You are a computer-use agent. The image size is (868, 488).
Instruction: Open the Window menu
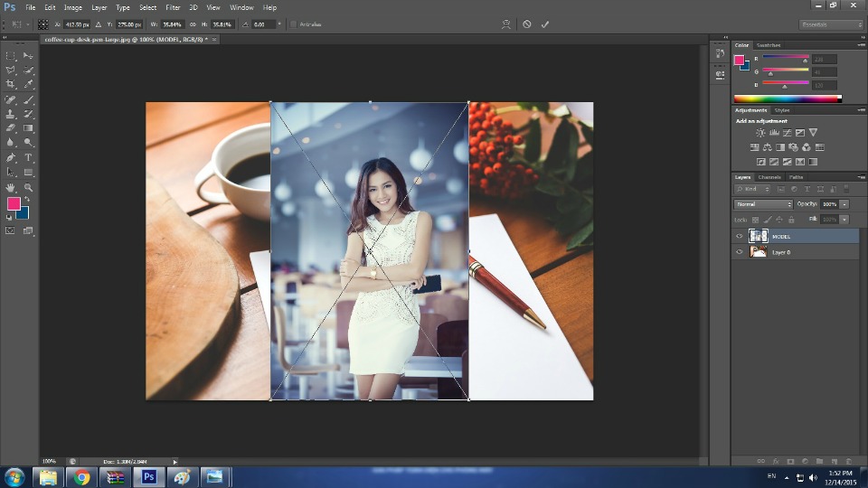(241, 8)
